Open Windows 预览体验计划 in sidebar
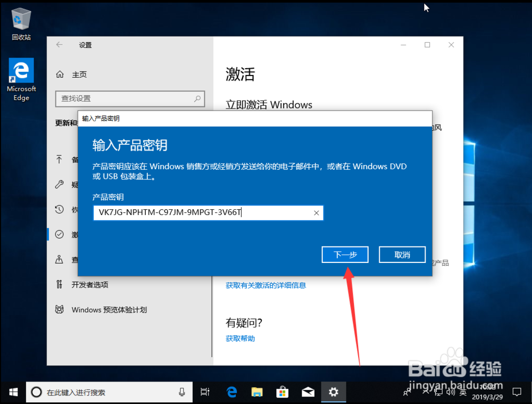 coord(109,310)
